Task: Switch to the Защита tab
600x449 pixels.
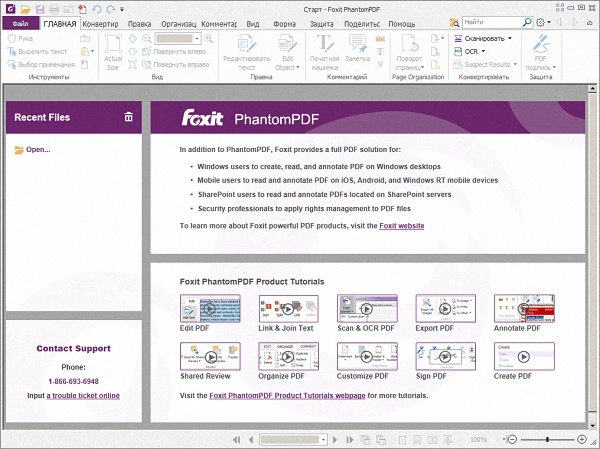Action: pyautogui.click(x=321, y=24)
